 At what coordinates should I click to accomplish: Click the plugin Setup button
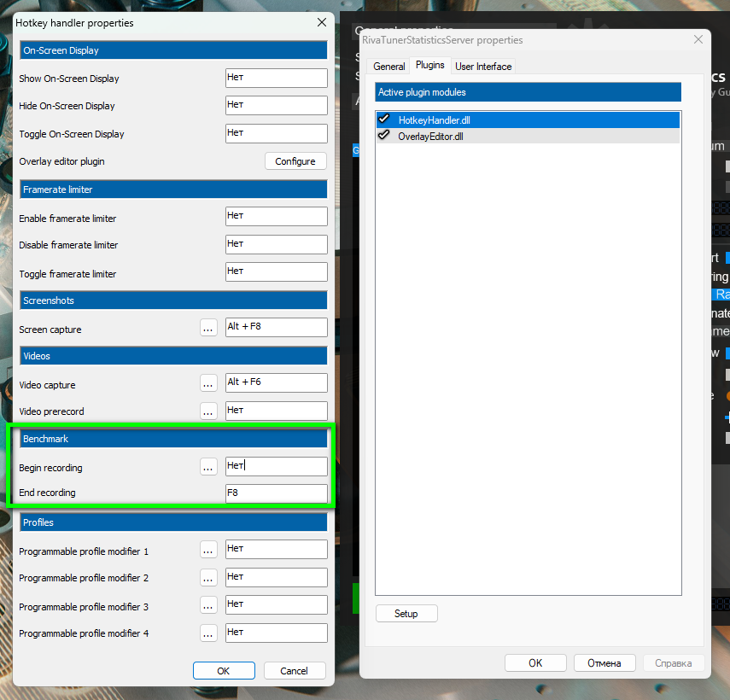(406, 614)
